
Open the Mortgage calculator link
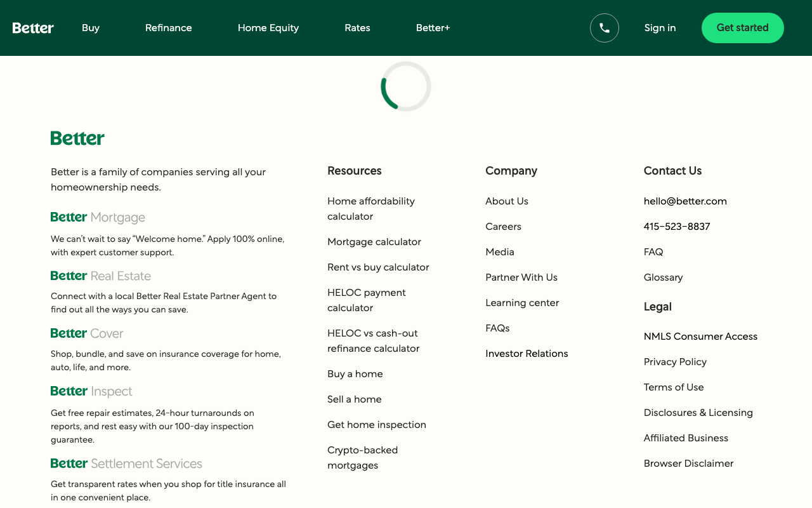click(x=374, y=242)
